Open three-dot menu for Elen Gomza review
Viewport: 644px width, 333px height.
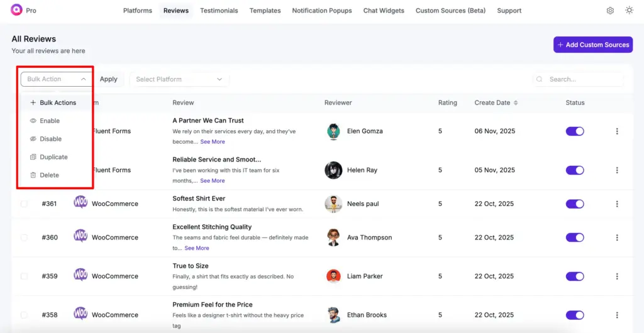point(617,131)
